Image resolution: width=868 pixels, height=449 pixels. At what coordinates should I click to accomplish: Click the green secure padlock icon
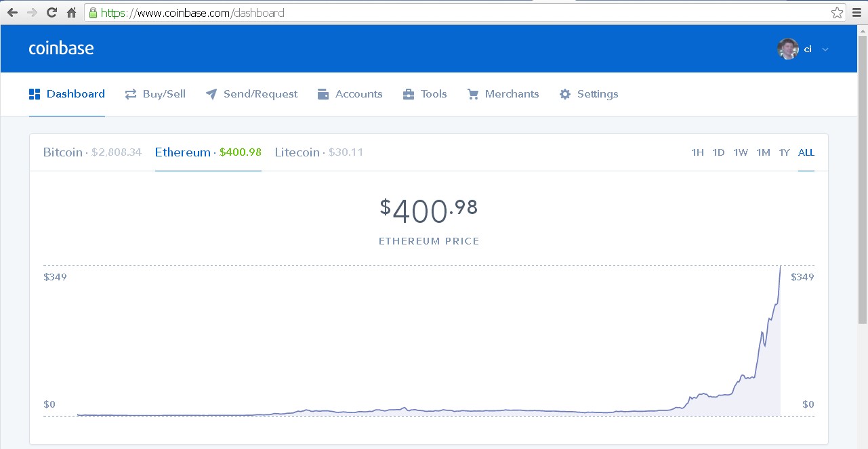coord(93,13)
